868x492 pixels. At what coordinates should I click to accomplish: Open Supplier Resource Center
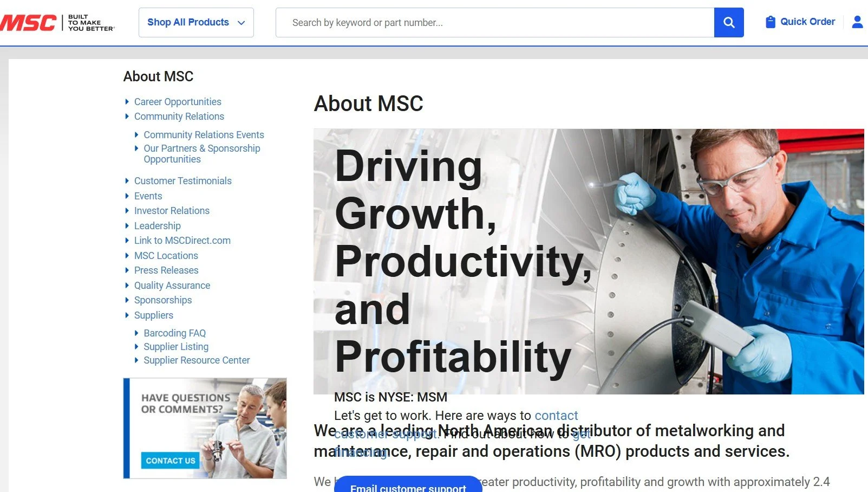197,360
